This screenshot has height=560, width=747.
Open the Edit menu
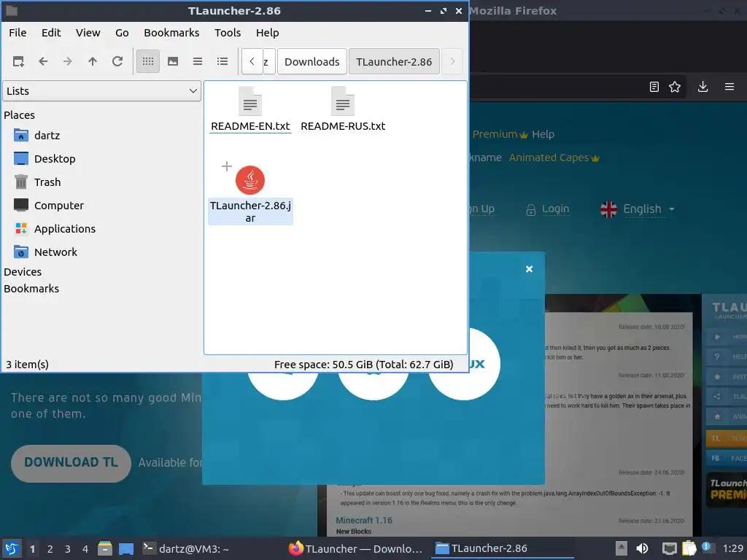pyautogui.click(x=51, y=33)
